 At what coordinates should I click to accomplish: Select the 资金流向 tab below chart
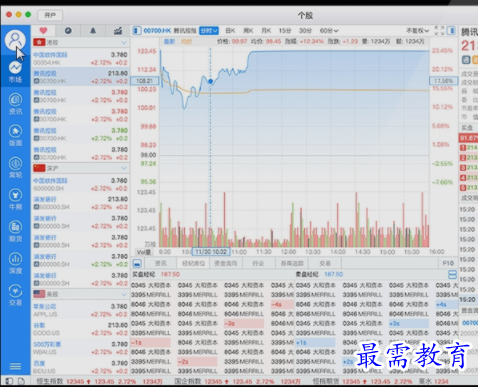(226, 263)
